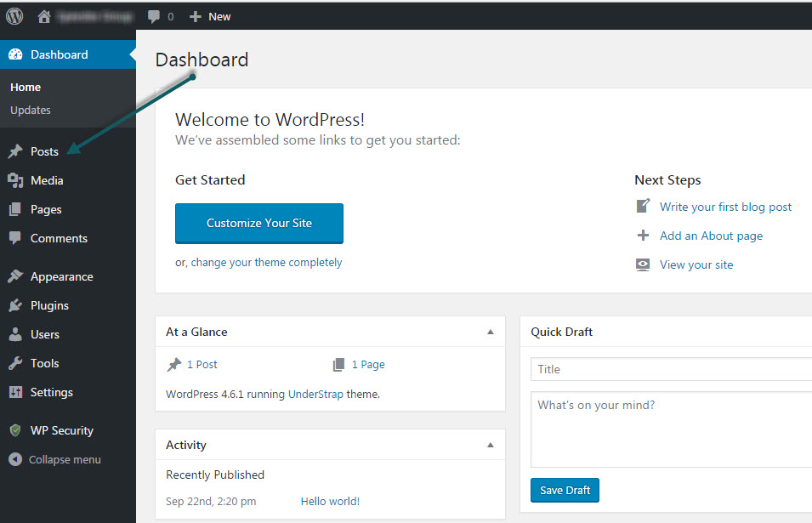Click the comment count 0 in admin bar
The image size is (812, 523).
(x=170, y=17)
